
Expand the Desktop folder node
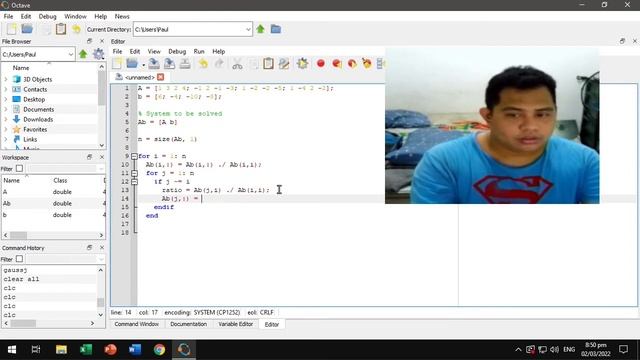point(6,99)
